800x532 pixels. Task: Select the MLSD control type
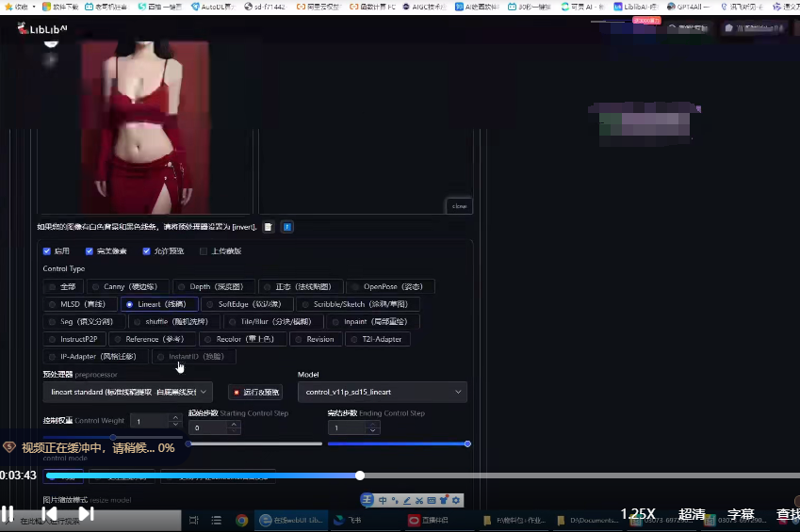point(80,304)
